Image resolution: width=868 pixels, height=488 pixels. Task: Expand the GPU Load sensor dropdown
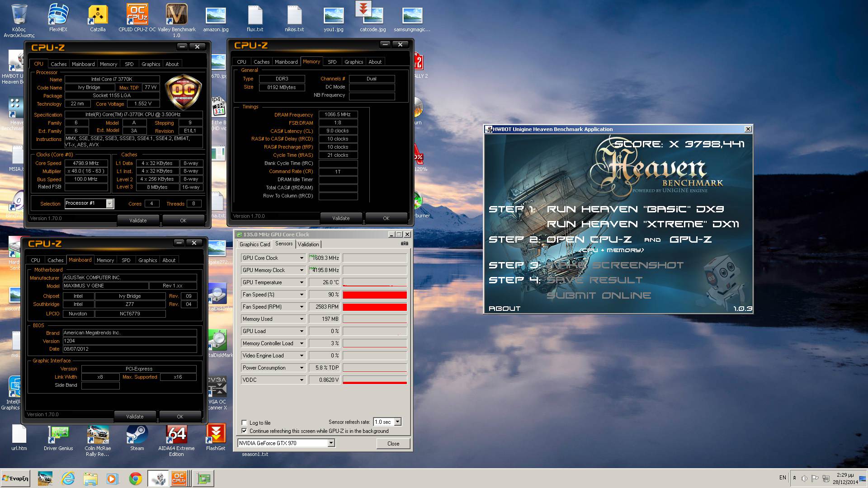click(302, 331)
